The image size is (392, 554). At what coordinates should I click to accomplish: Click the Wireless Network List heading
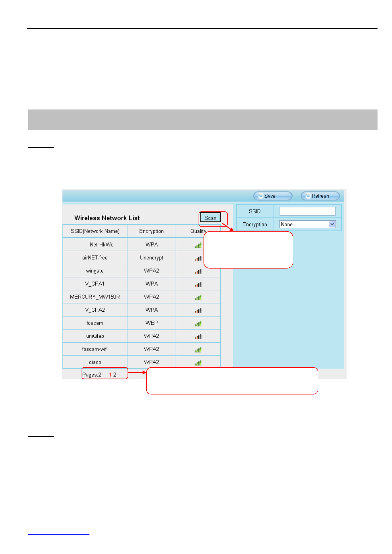click(107, 218)
